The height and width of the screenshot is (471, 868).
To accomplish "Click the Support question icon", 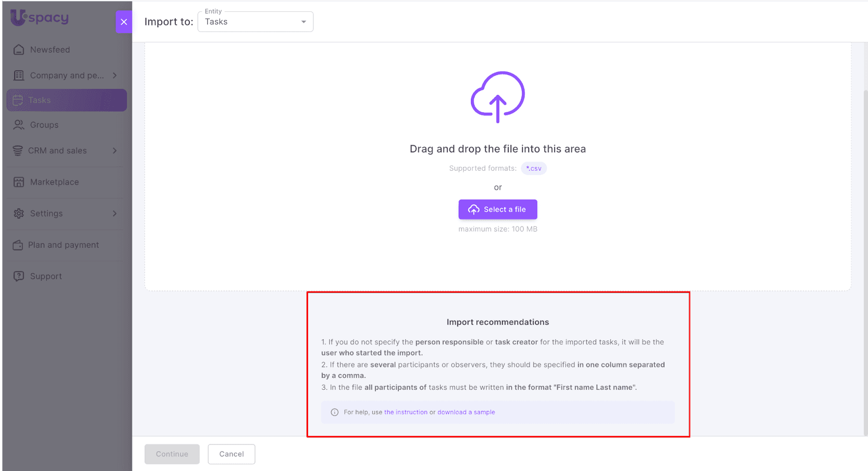I will 19,276.
